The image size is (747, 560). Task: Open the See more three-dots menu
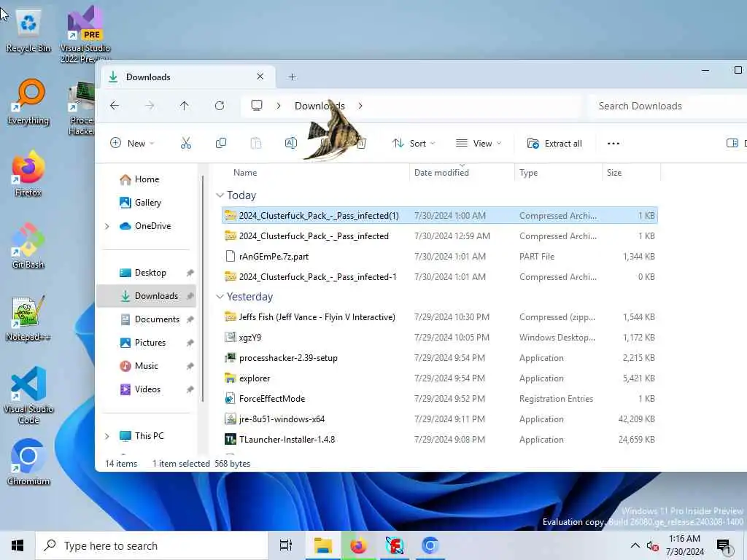613,144
